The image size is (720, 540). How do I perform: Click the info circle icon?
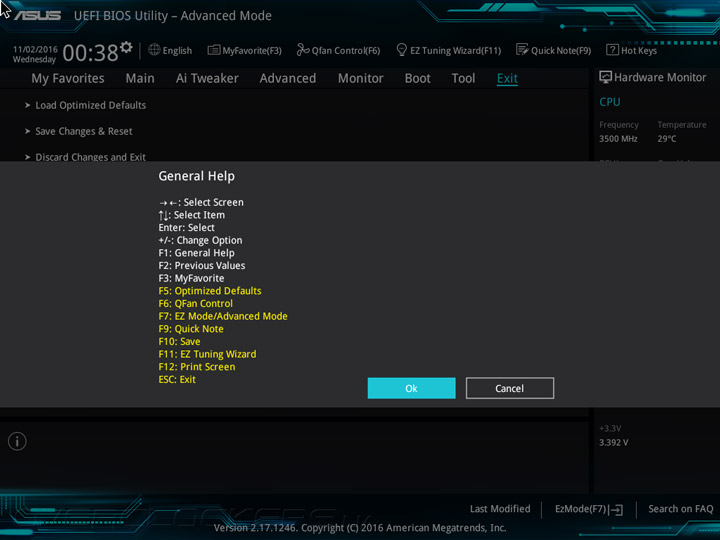(x=17, y=441)
